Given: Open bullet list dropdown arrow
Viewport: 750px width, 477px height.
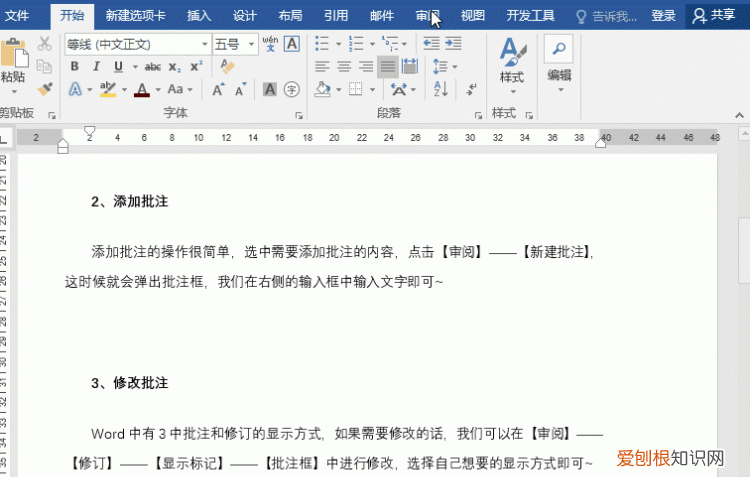Looking at the screenshot, I should [x=339, y=44].
